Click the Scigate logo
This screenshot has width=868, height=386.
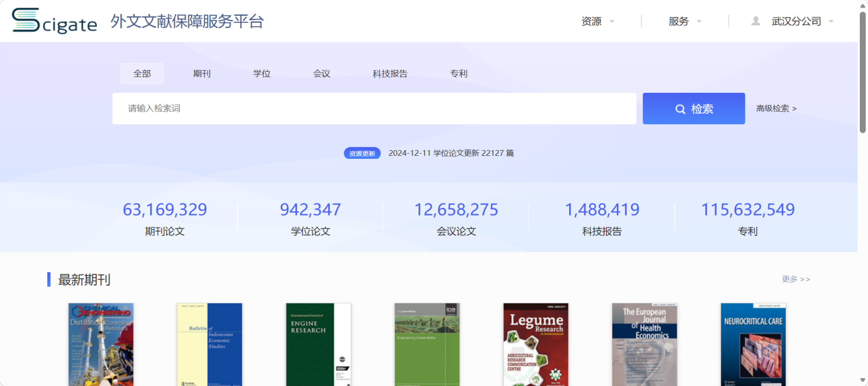tap(55, 21)
